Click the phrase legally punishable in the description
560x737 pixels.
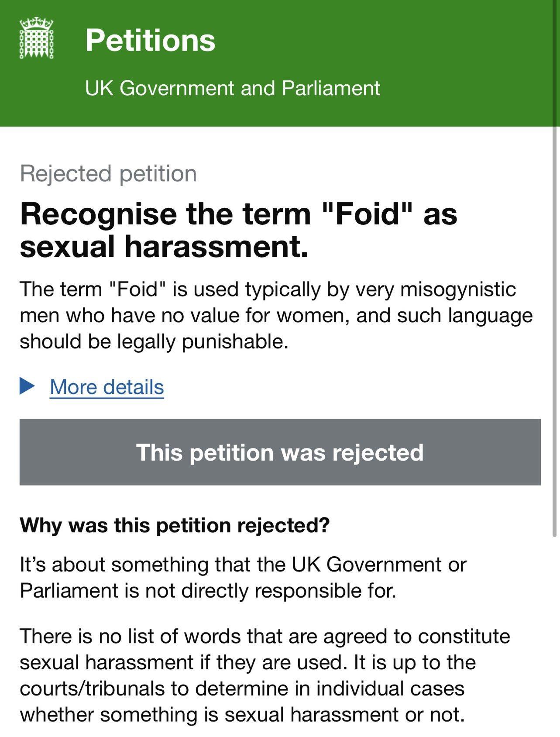tap(203, 341)
